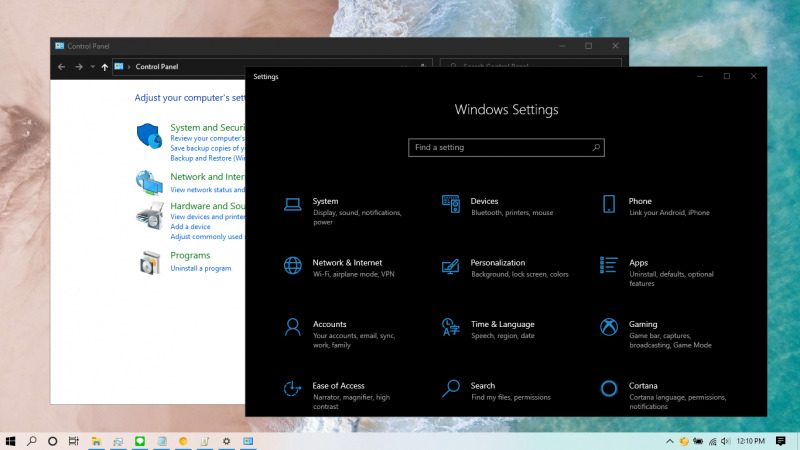Screen dimensions: 800x450
Task: Go forward in Control Panel
Action: tap(79, 67)
